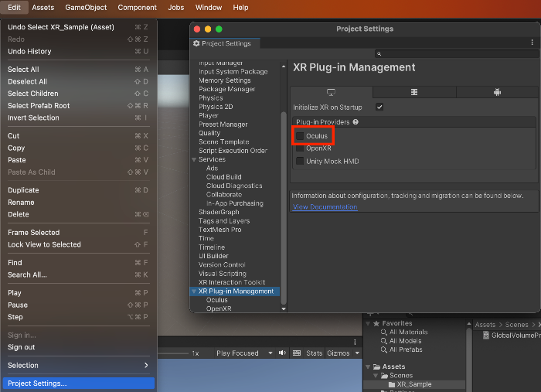Open the Component menu
541x392 pixels.
137,8
